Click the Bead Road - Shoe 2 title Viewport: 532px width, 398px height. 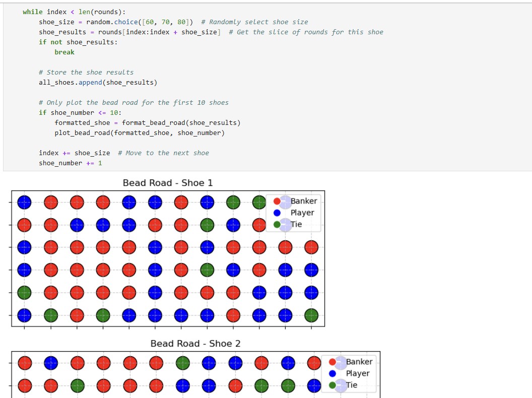[196, 344]
